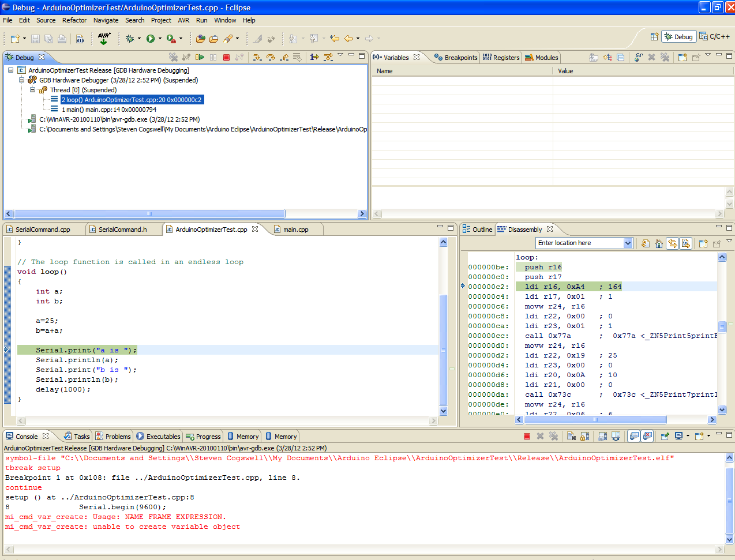The width and height of the screenshot is (735, 560).
Task: Collapse ArduinoOptimizerTest Release launch node
Action: point(10,70)
